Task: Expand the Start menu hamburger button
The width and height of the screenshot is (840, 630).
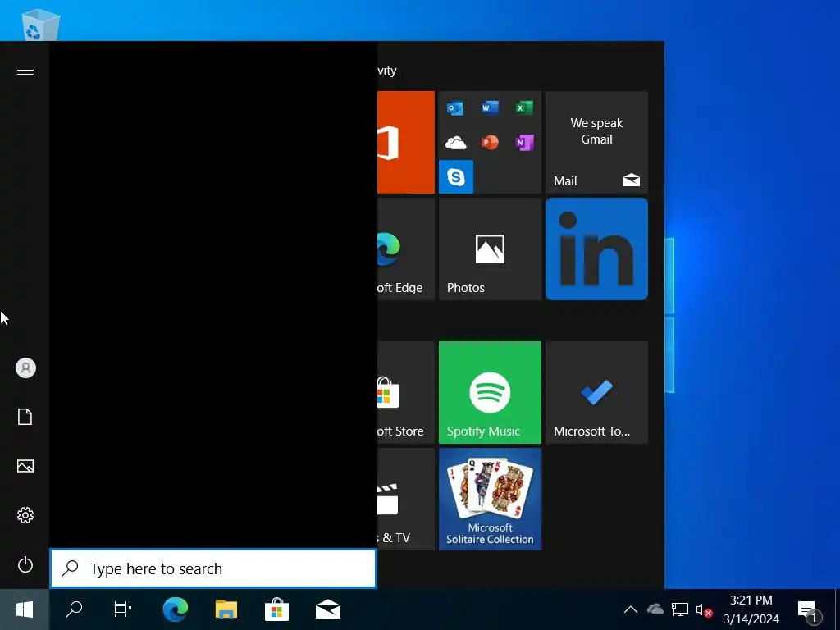Action: [25, 71]
